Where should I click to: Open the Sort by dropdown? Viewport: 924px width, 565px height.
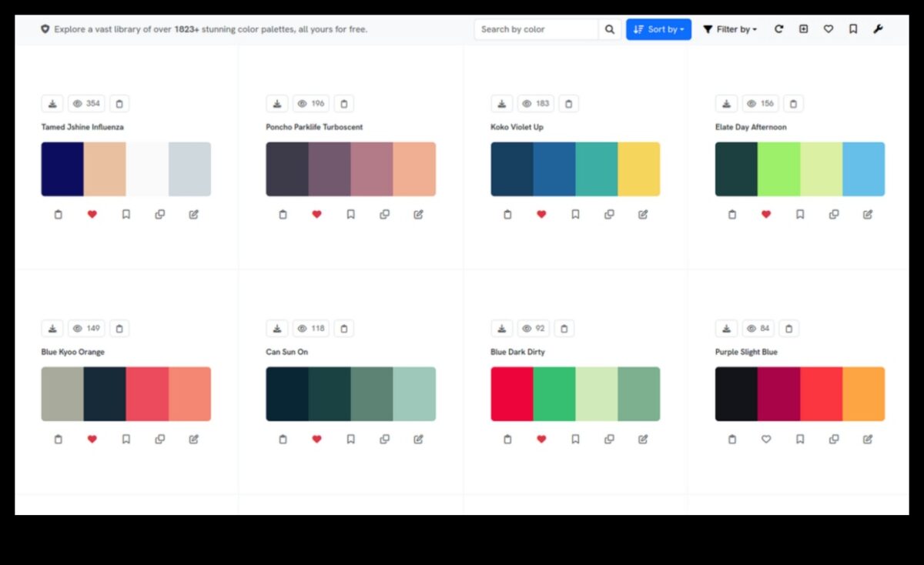(x=658, y=29)
